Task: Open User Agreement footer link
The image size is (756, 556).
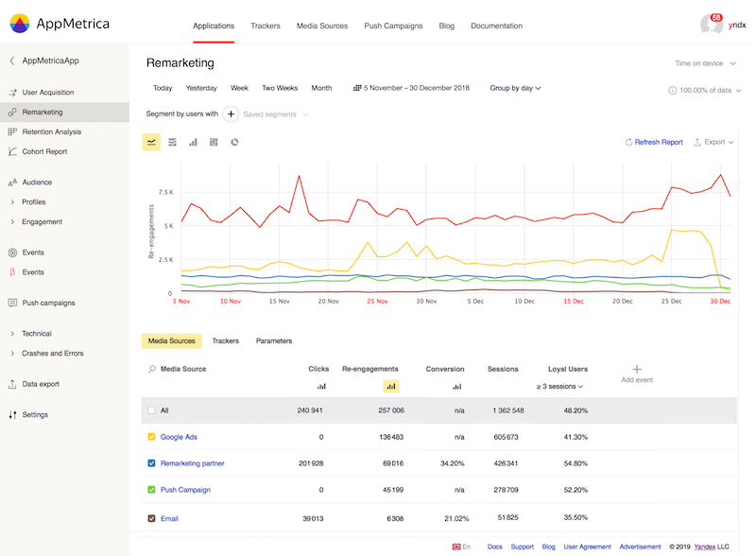Action: click(x=587, y=547)
